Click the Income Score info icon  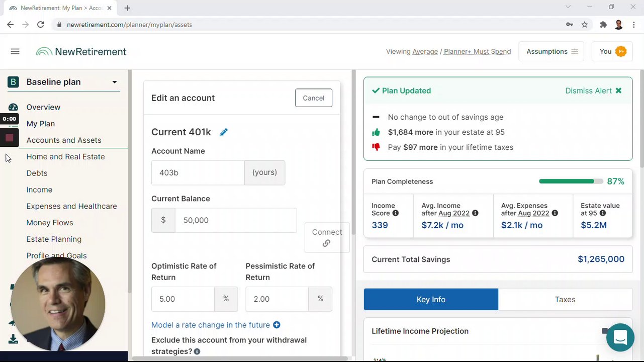396,213
